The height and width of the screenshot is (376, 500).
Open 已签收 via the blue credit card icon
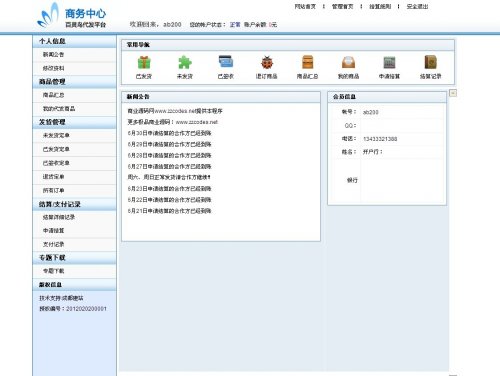(226, 62)
